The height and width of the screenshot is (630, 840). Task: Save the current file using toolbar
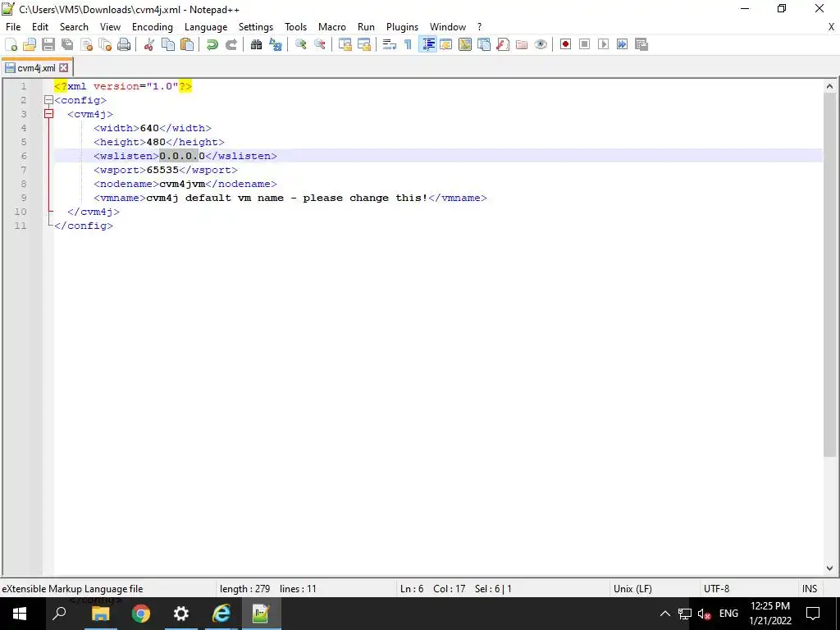click(48, 44)
